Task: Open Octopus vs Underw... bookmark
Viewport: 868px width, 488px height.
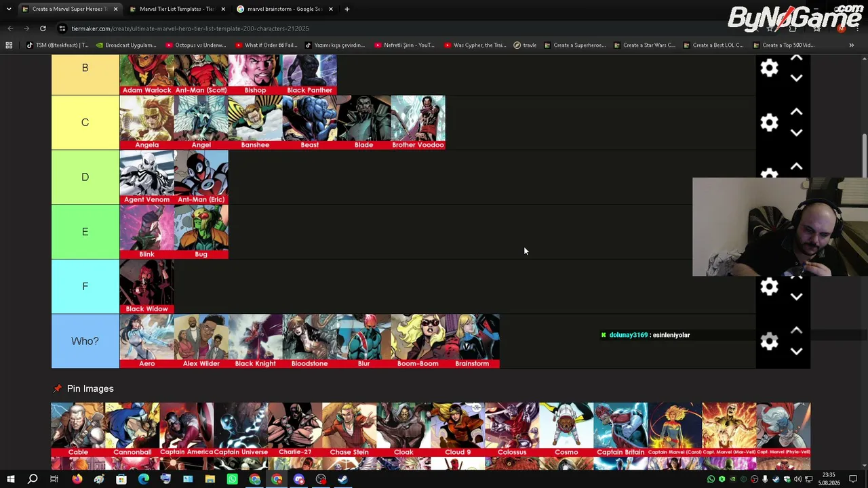Action: pyautogui.click(x=195, y=45)
